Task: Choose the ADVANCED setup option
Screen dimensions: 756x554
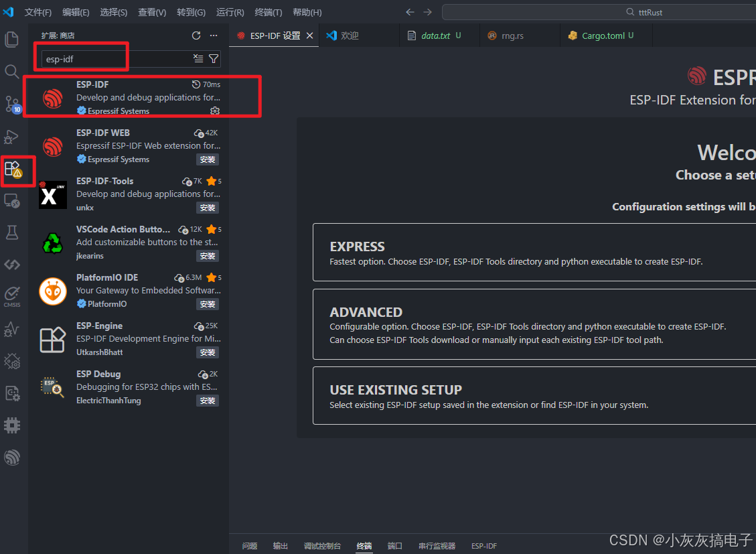Action: click(x=534, y=324)
